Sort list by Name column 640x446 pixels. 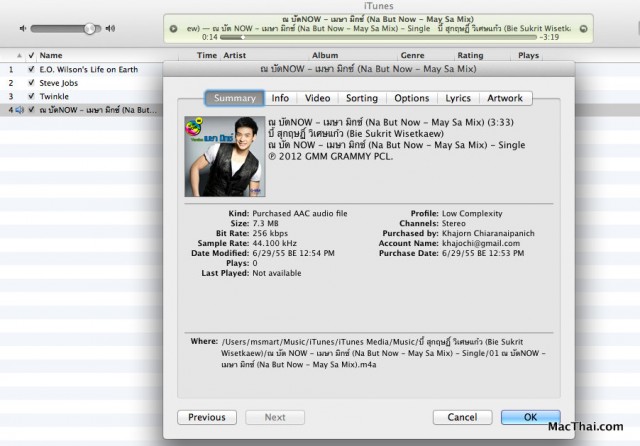(x=51, y=55)
